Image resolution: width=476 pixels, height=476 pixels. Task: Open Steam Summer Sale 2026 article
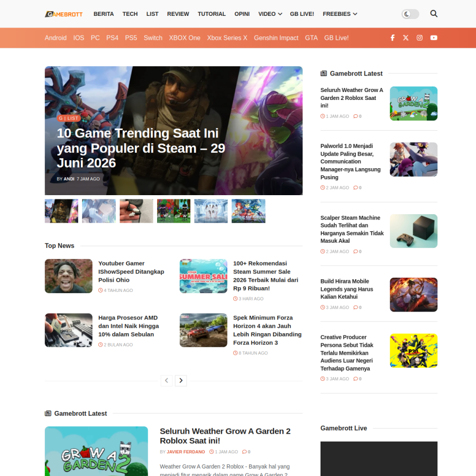[266, 276]
